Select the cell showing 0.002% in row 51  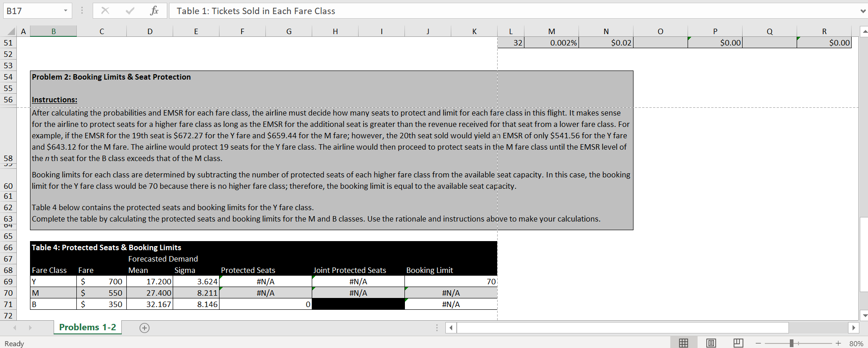pyautogui.click(x=552, y=43)
